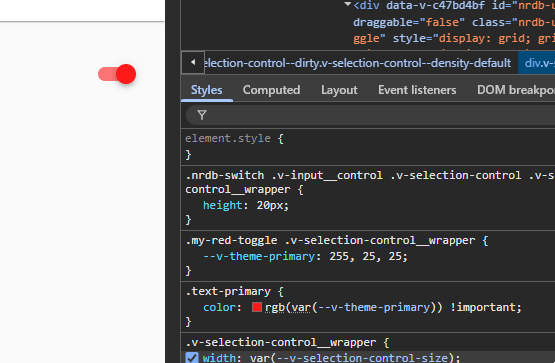Open the Layout tab
The width and height of the screenshot is (555, 363).
pos(339,90)
